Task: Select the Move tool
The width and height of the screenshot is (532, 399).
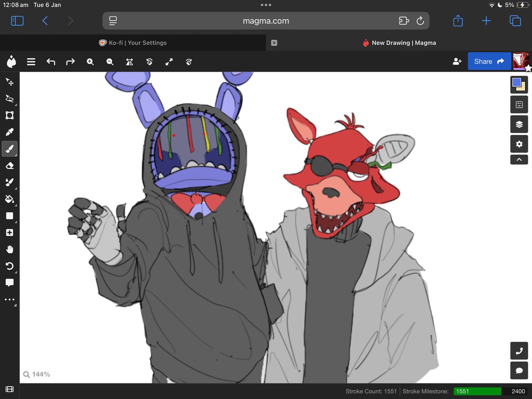Action: [x=9, y=82]
